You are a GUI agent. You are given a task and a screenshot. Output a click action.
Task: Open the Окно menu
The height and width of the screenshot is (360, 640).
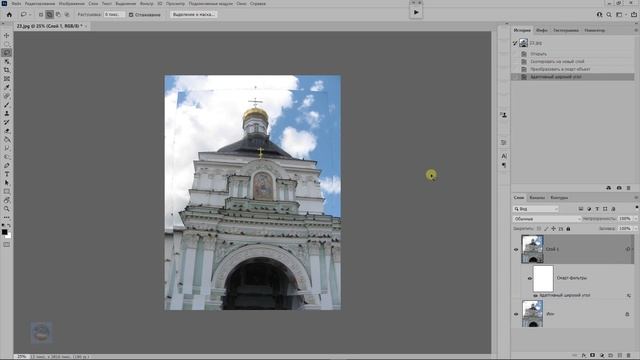pyautogui.click(x=241, y=3)
